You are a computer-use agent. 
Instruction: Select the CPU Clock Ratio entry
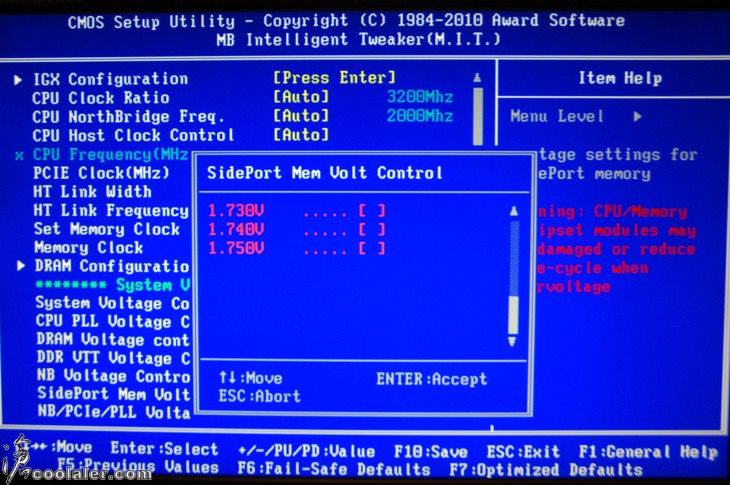click(101, 98)
